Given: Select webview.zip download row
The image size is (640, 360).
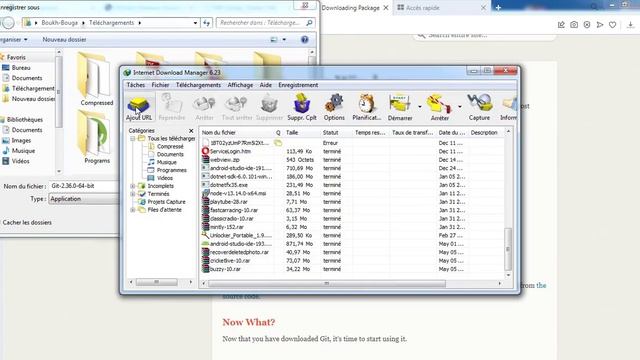Looking at the screenshot, I should [353, 160].
